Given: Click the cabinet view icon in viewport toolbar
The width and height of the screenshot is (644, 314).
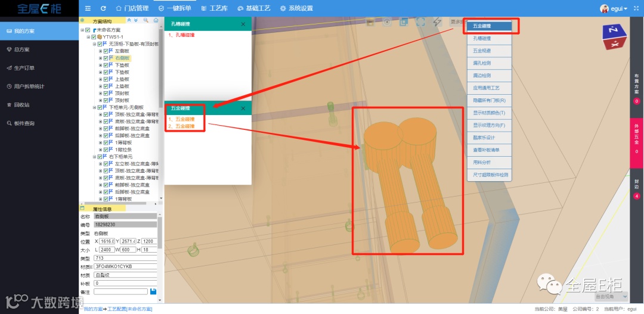Looking at the screenshot, I should click(x=370, y=22).
